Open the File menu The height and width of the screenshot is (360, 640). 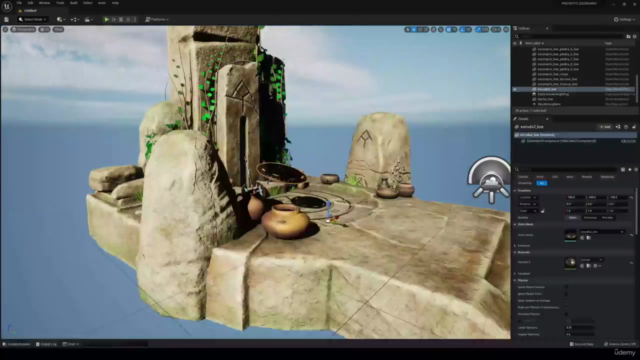tap(19, 3)
